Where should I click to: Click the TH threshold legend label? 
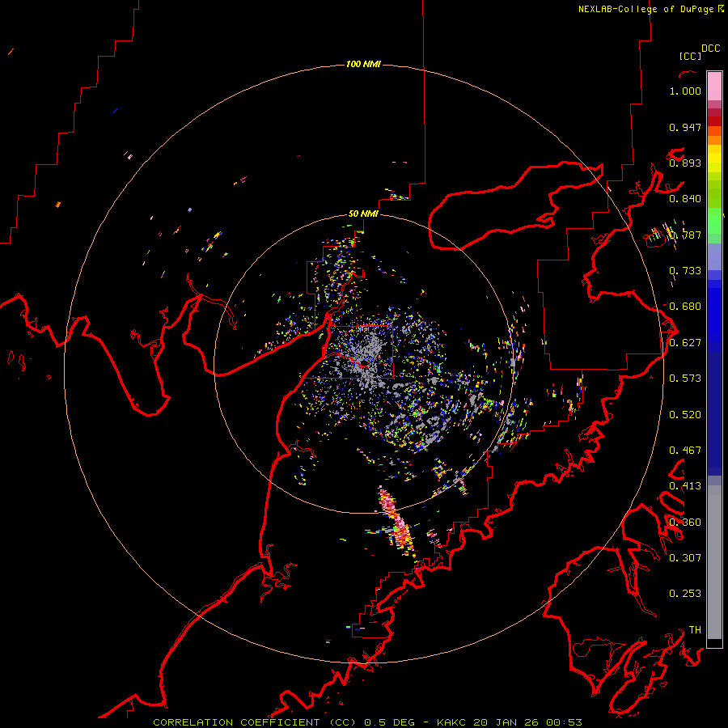[x=695, y=629]
